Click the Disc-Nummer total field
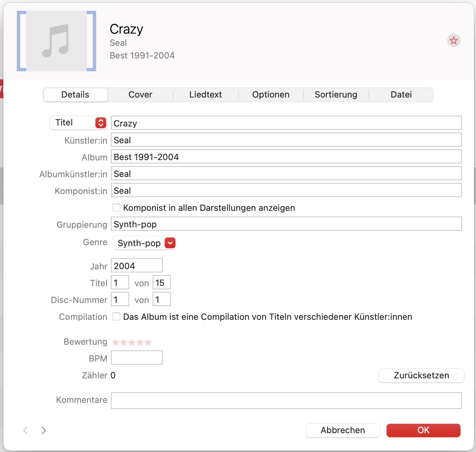Viewport: 476px width, 452px height. coord(162,299)
